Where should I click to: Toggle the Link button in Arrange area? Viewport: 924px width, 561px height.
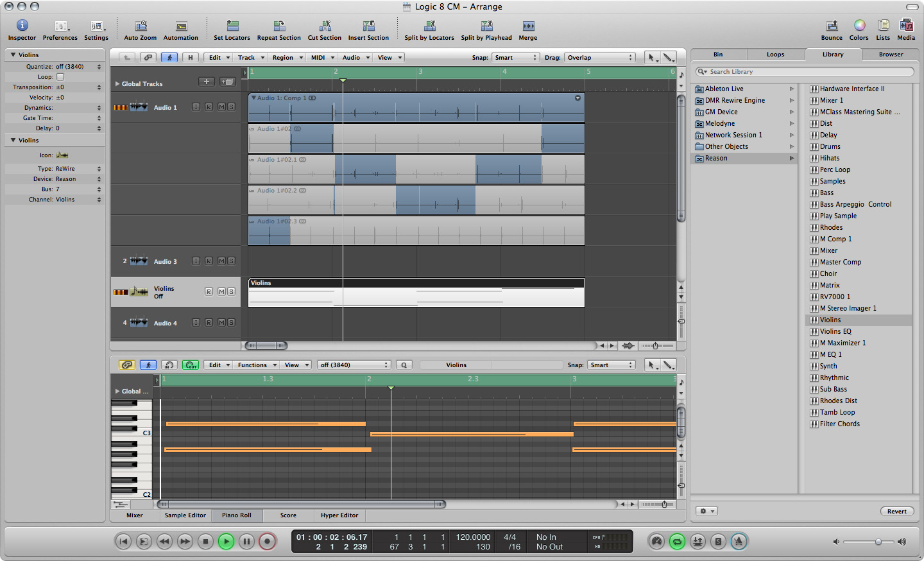click(x=148, y=57)
